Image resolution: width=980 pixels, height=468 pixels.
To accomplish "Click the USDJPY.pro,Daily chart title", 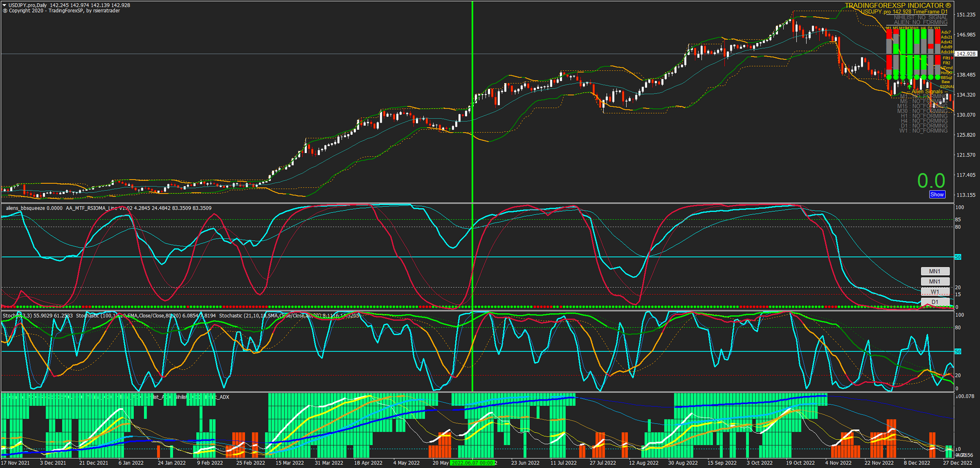I will (x=28, y=5).
